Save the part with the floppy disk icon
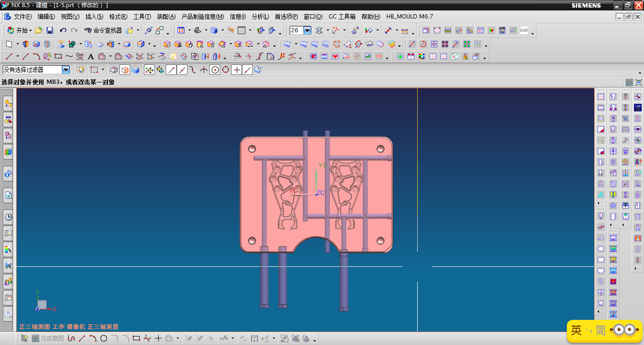Image resolution: width=644 pixels, height=345 pixels. click(50, 30)
